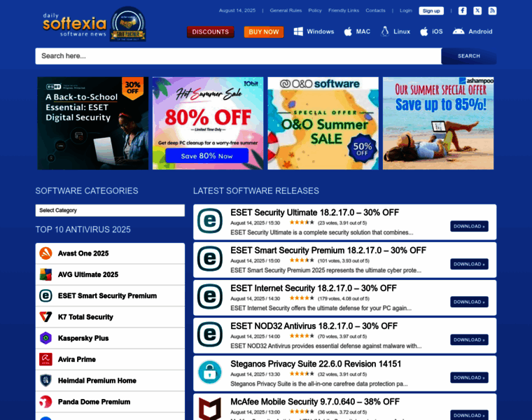Open the X (Twitter) social icon
The image size is (532, 420).
(x=477, y=11)
